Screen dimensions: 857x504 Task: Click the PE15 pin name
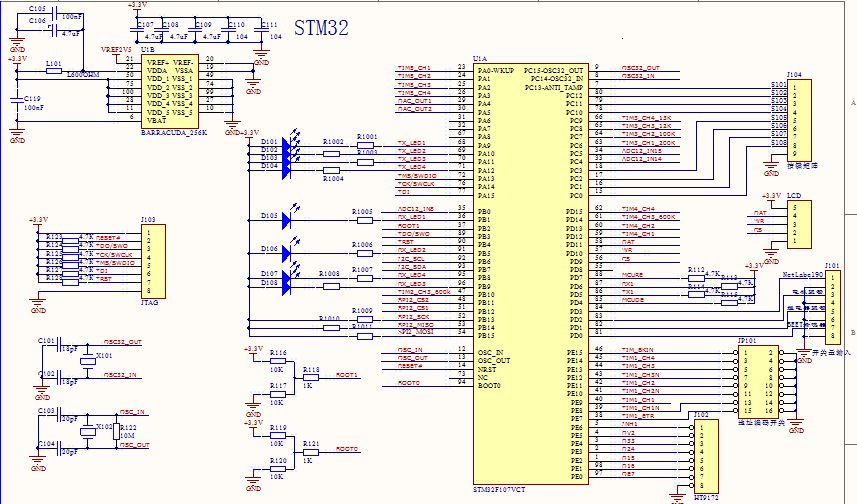(574, 353)
